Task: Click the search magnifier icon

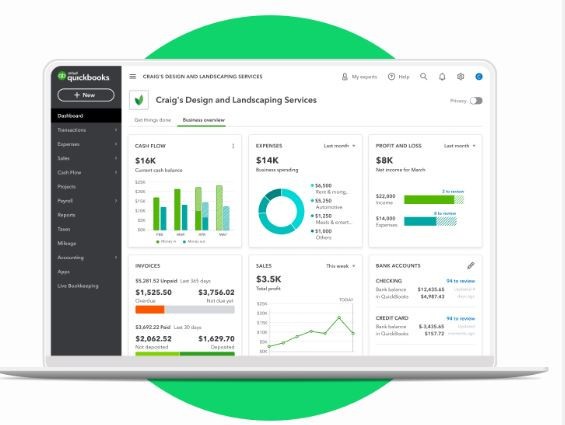Action: pos(424,76)
